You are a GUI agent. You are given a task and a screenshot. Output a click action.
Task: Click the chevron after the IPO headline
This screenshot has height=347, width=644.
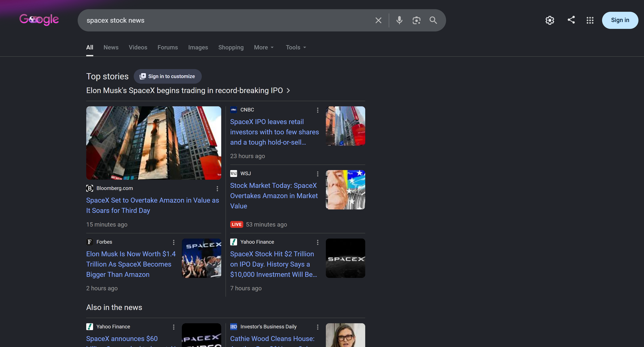pyautogui.click(x=288, y=90)
